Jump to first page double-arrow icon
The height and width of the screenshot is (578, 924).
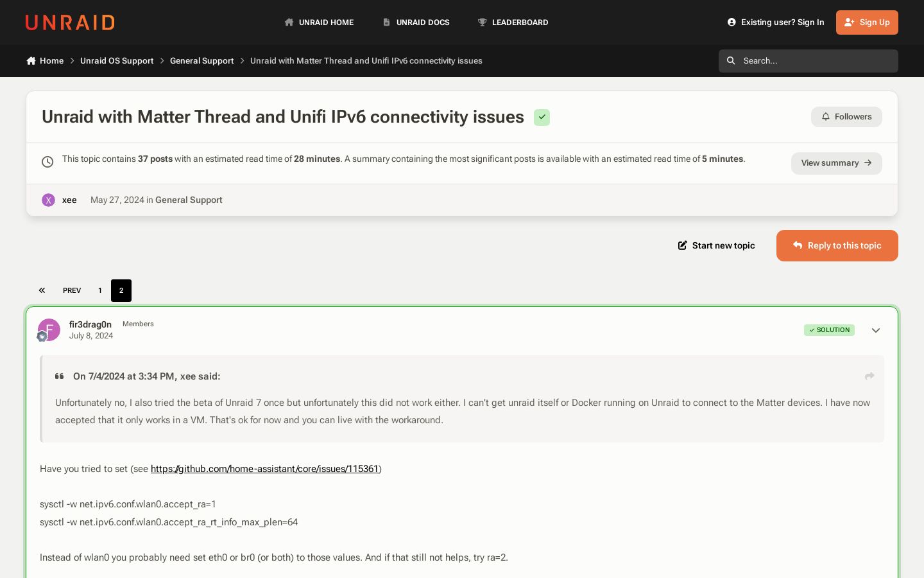pyautogui.click(x=42, y=291)
